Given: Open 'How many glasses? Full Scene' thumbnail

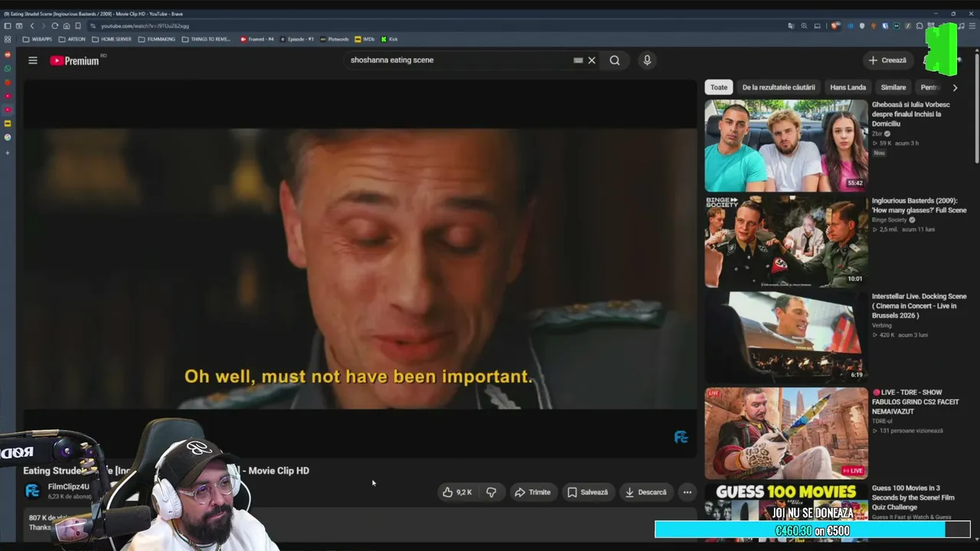Looking at the screenshot, I should (x=786, y=241).
